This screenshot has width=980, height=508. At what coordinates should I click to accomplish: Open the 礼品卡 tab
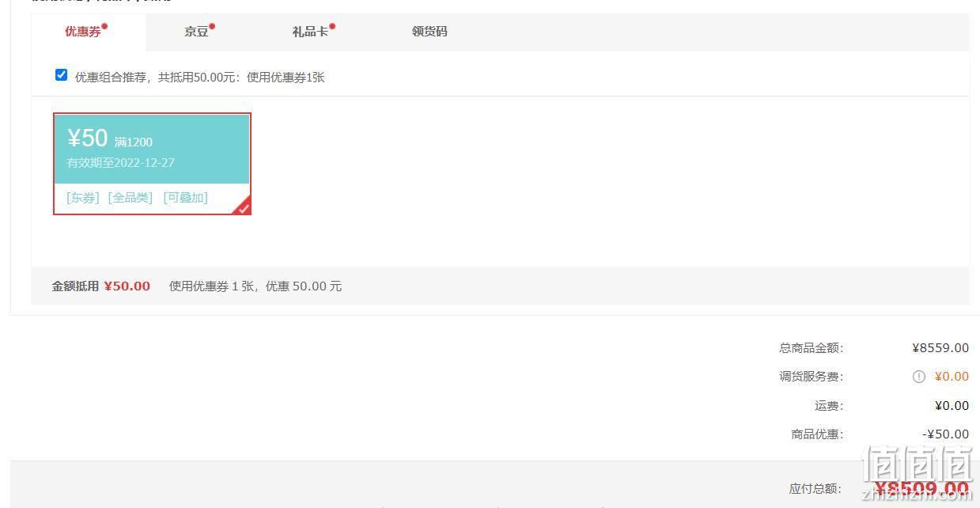310,32
